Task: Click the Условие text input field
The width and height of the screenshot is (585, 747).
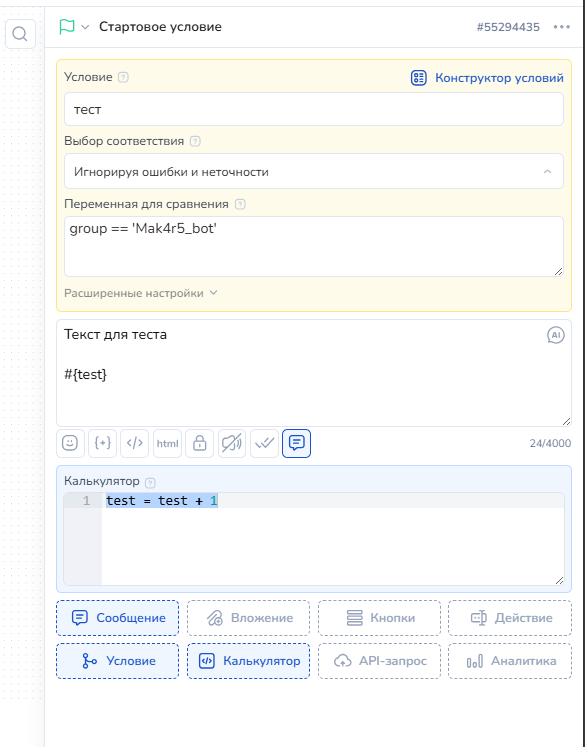Action: pos(314,109)
